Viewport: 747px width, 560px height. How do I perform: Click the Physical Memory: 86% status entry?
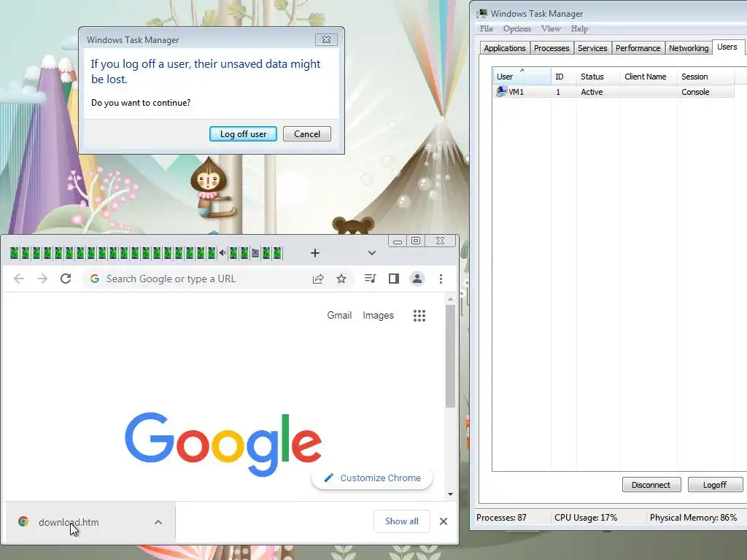(x=693, y=517)
